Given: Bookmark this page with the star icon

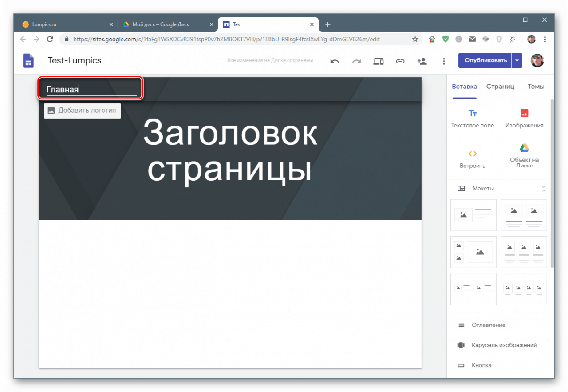Looking at the screenshot, I should click(415, 39).
